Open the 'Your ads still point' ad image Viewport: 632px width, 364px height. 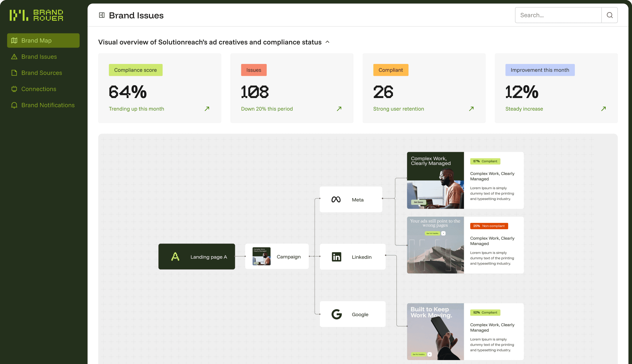click(435, 245)
